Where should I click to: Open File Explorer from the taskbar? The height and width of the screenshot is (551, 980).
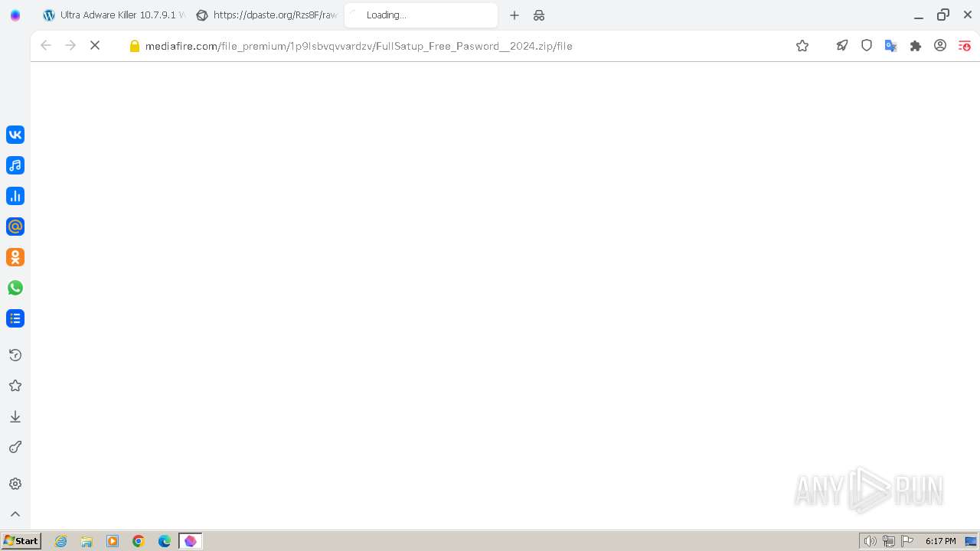(87, 541)
